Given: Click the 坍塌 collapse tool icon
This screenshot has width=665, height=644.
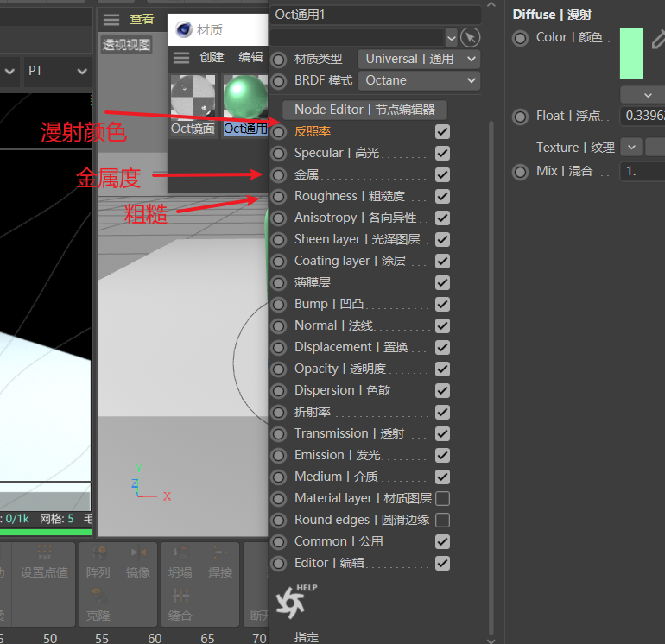Looking at the screenshot, I should [180, 552].
